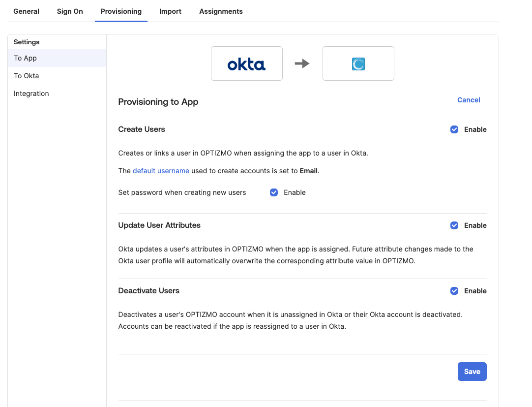Open the Sign On tab

point(70,11)
